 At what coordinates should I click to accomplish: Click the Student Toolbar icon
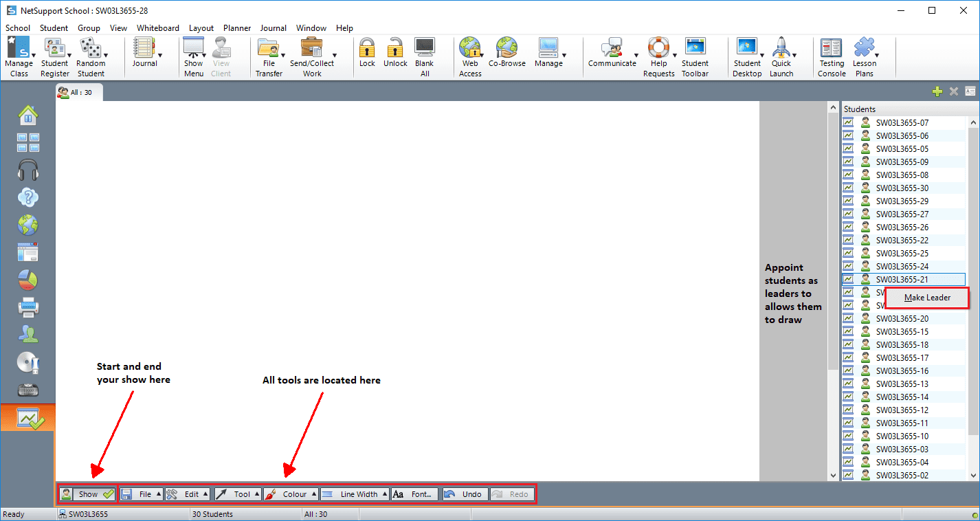[x=695, y=56]
